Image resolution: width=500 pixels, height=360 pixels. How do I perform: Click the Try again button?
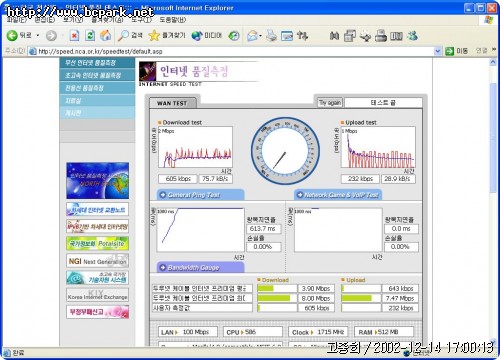330,102
